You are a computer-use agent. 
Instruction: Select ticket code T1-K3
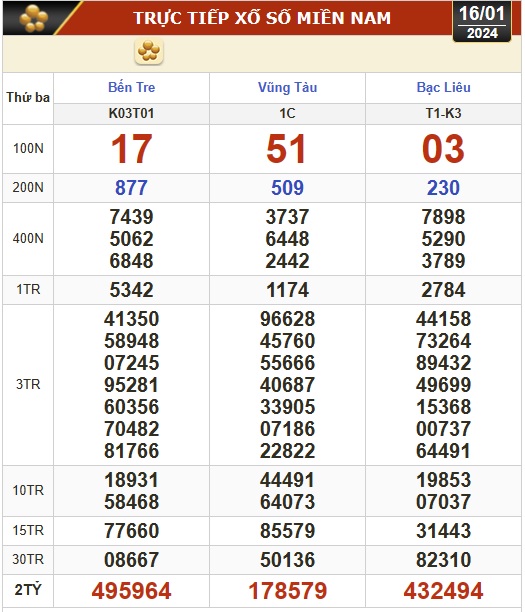click(x=443, y=113)
